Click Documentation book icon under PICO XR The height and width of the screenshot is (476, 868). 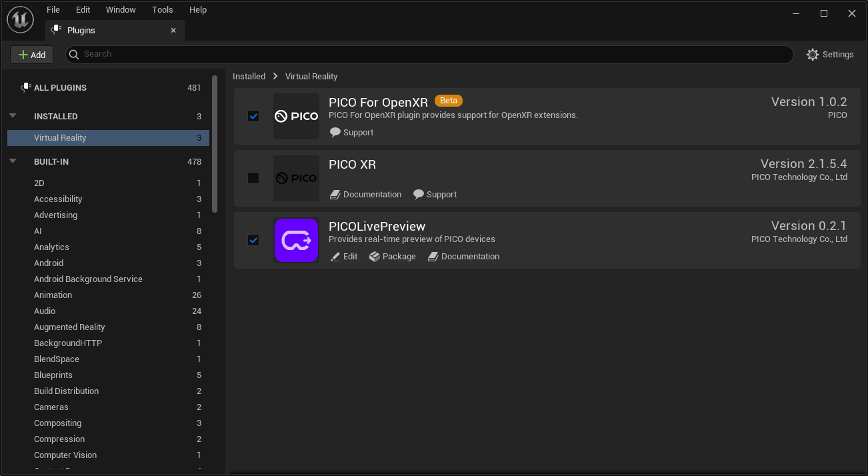pos(335,195)
